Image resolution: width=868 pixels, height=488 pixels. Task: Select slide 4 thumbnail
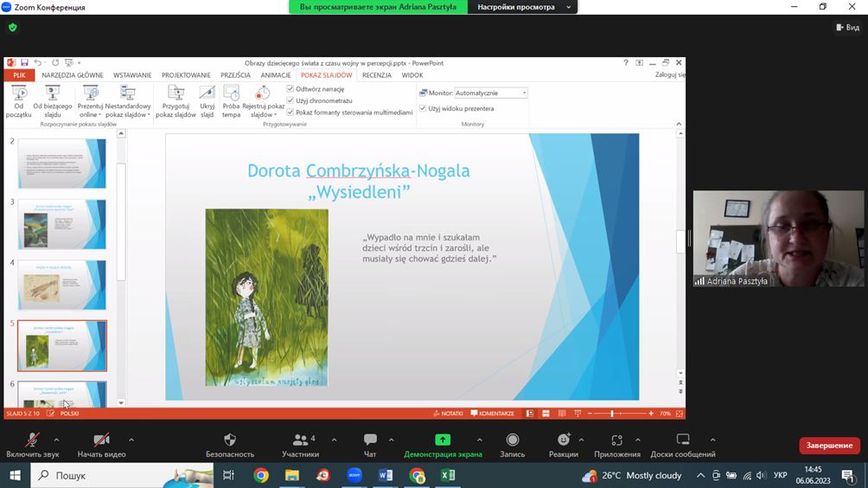(62, 286)
